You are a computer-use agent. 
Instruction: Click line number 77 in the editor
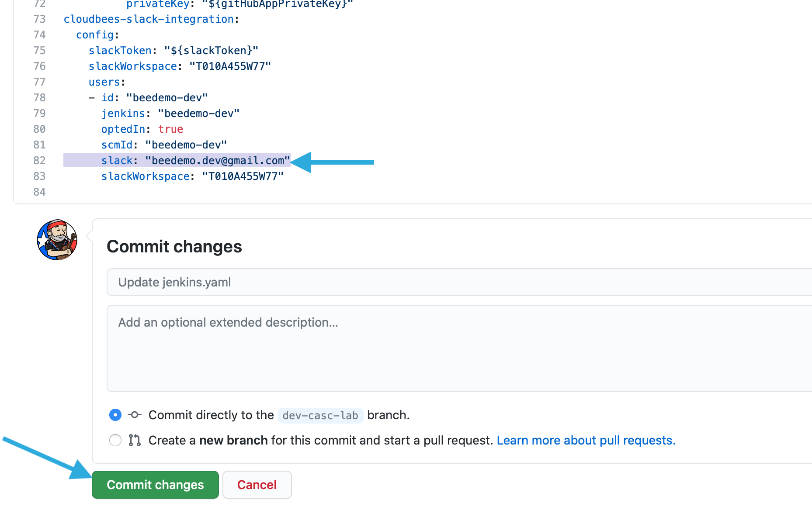[39, 82]
